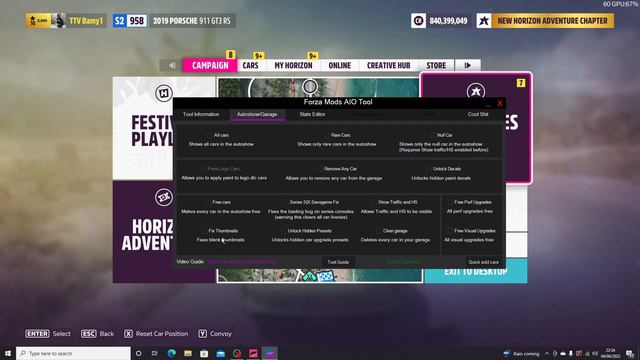Open the STORE menu tab
The height and width of the screenshot is (360, 640).
pyautogui.click(x=436, y=65)
